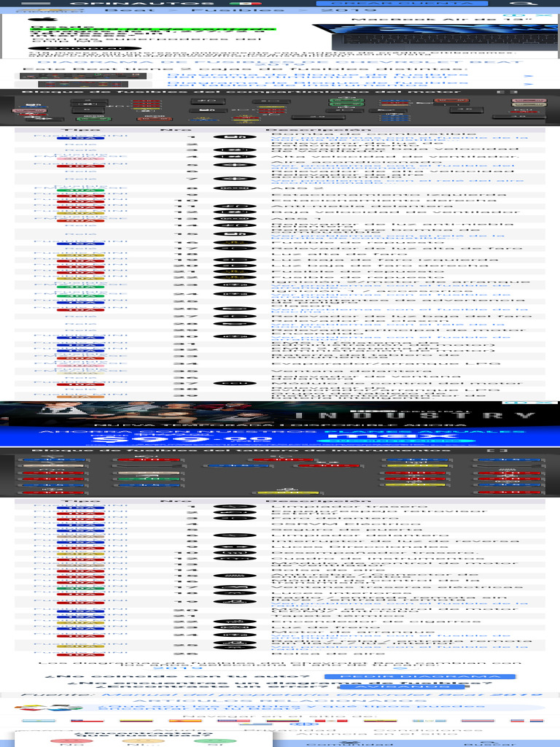Screen dimensions: 560x747
Task: Open the HBO Max Industry banner ad
Action: click(280, 423)
